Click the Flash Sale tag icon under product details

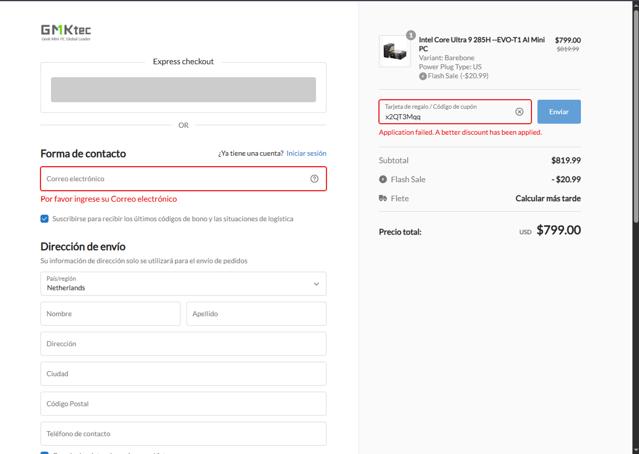click(x=423, y=76)
